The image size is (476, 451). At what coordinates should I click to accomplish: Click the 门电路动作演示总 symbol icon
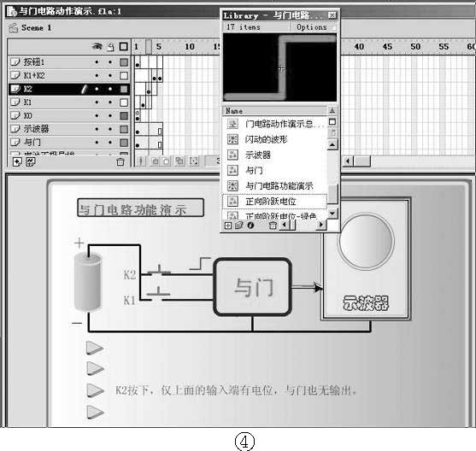232,124
